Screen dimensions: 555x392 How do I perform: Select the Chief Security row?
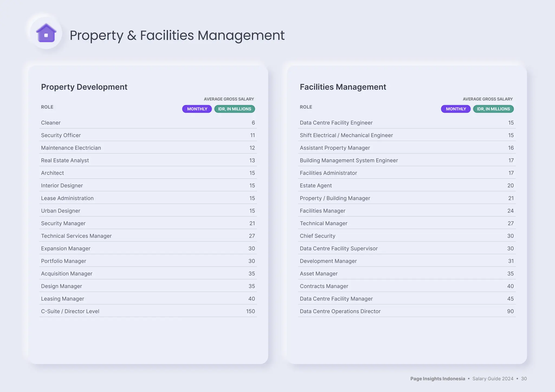pyautogui.click(x=318, y=236)
